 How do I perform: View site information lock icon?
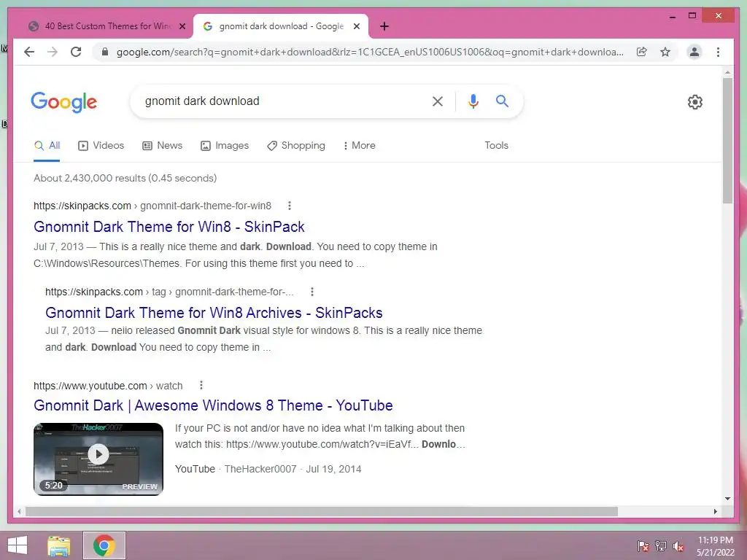pos(105,52)
